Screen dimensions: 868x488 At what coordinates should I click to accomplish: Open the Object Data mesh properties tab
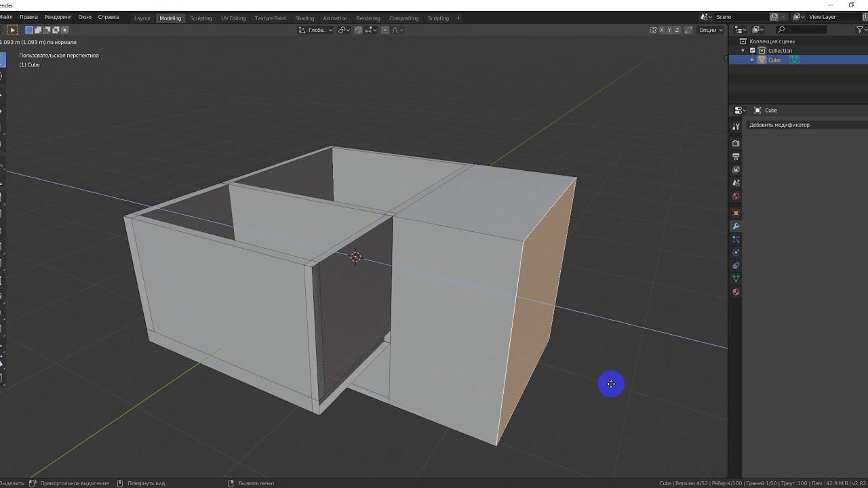click(736, 279)
